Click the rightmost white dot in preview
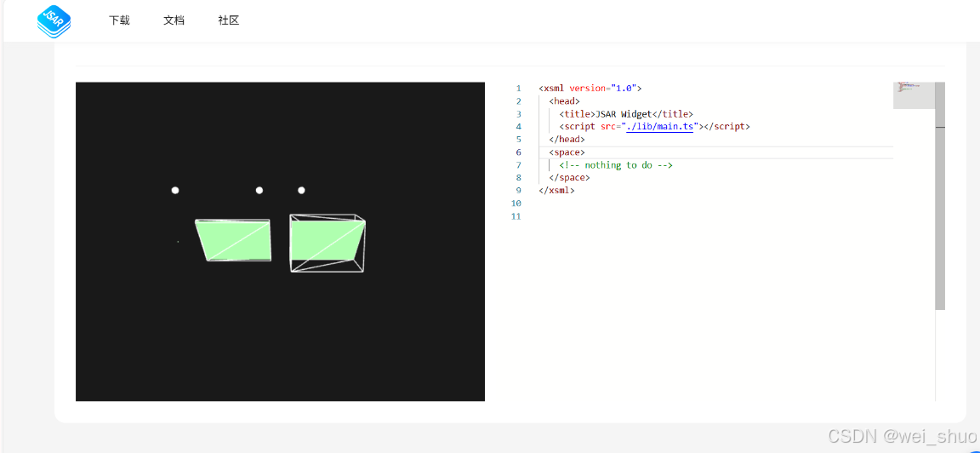 [301, 190]
